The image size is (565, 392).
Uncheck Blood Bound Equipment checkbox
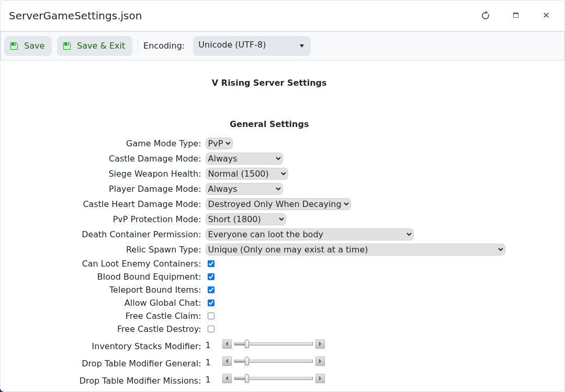[x=211, y=277]
